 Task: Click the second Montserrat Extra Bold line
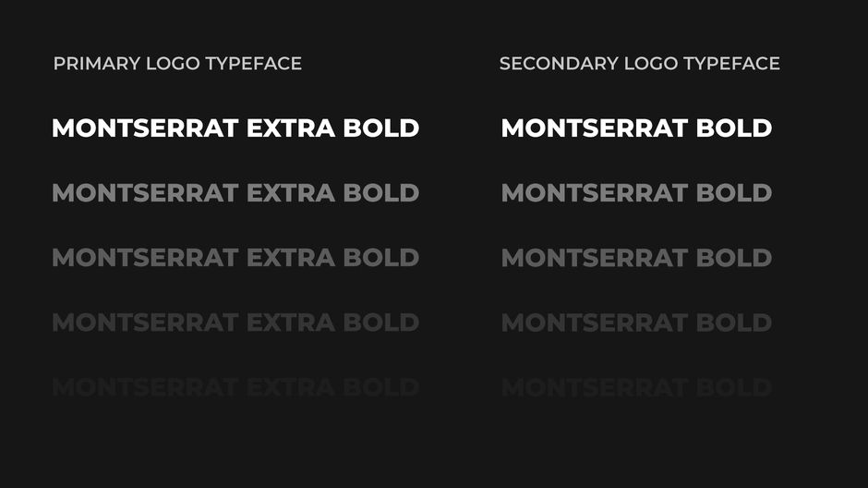(x=235, y=193)
